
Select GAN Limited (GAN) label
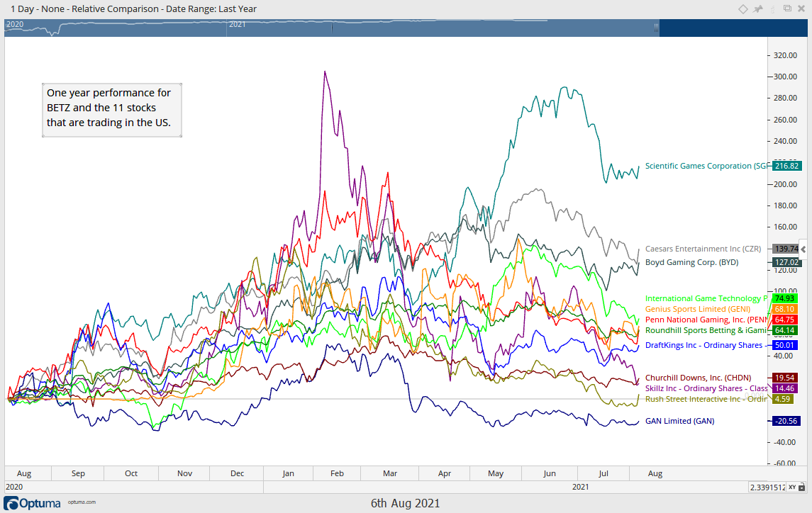(x=679, y=421)
